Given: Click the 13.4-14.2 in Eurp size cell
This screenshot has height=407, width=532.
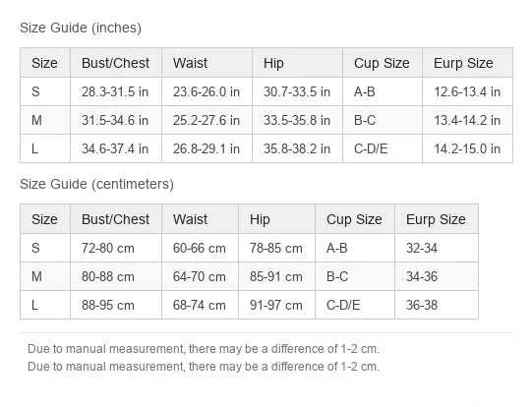Looking at the screenshot, I should (467, 120).
